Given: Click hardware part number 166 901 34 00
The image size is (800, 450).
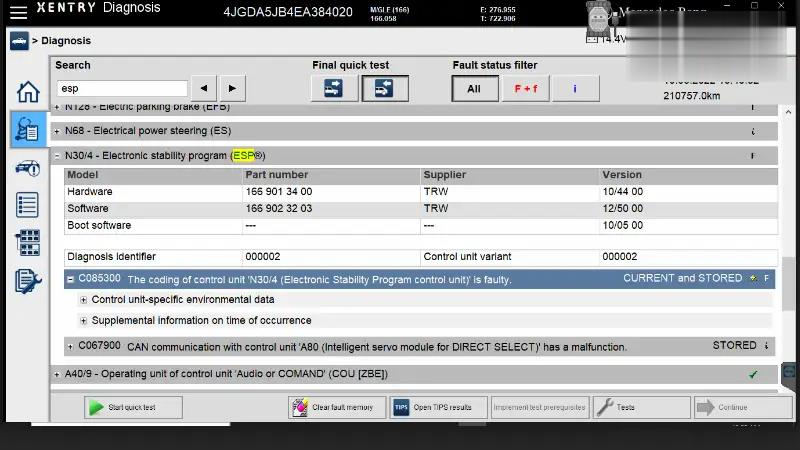Looking at the screenshot, I should tap(279, 192).
